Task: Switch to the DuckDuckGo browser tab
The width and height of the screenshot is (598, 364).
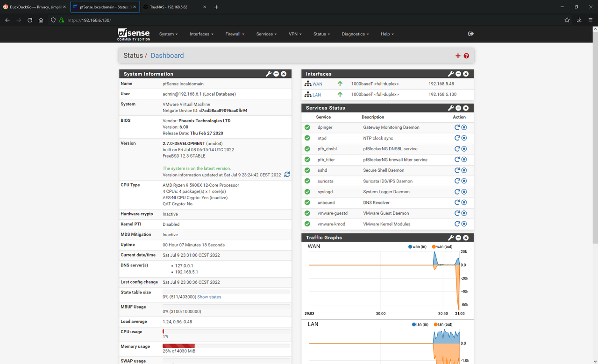Action: tap(35, 7)
